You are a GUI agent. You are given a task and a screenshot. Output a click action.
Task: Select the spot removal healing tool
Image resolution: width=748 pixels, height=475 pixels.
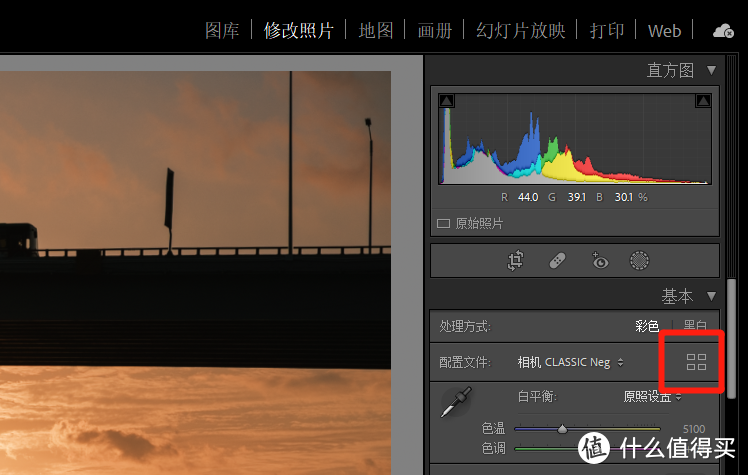click(557, 261)
